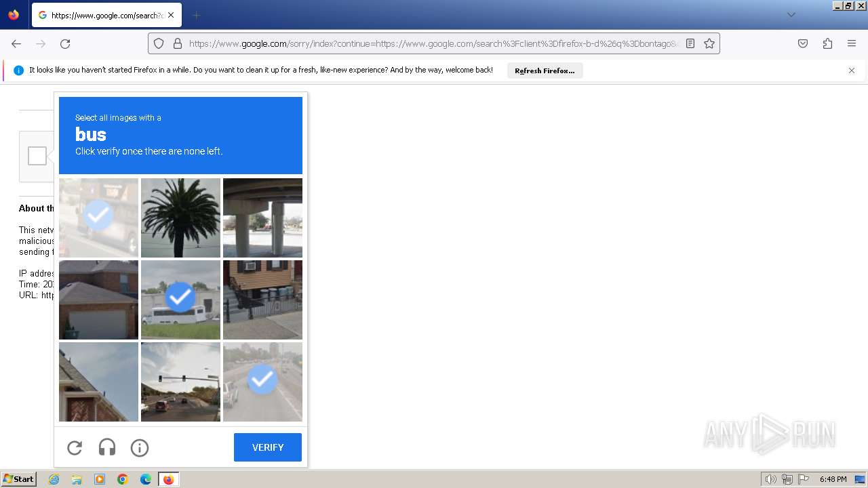Open media player taskbar icon
868x488 pixels.
(100, 479)
